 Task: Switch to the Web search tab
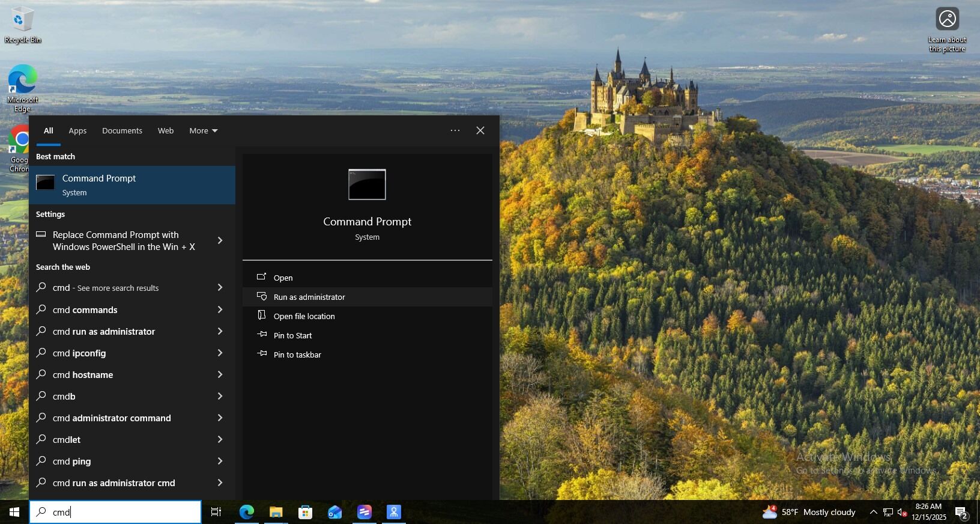(x=166, y=130)
